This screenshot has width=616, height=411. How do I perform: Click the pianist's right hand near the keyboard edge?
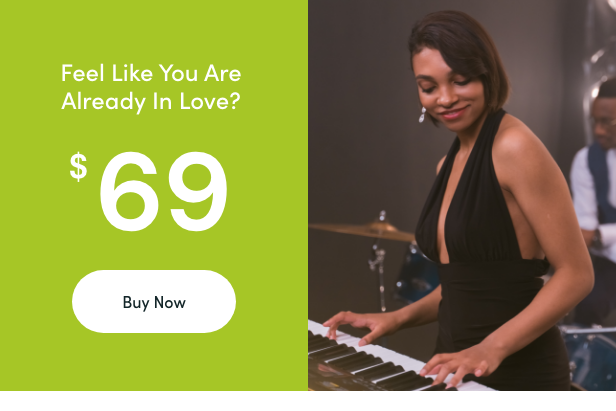pyautogui.click(x=354, y=324)
